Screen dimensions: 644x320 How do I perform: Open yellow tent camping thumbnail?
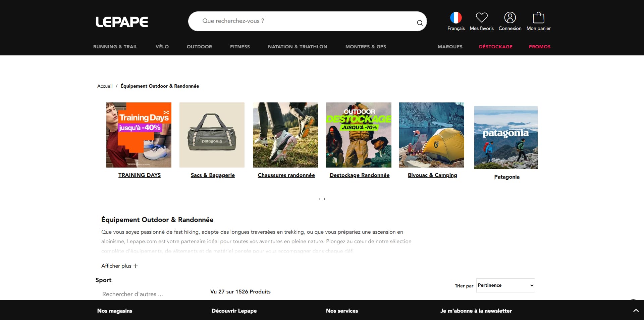click(432, 135)
